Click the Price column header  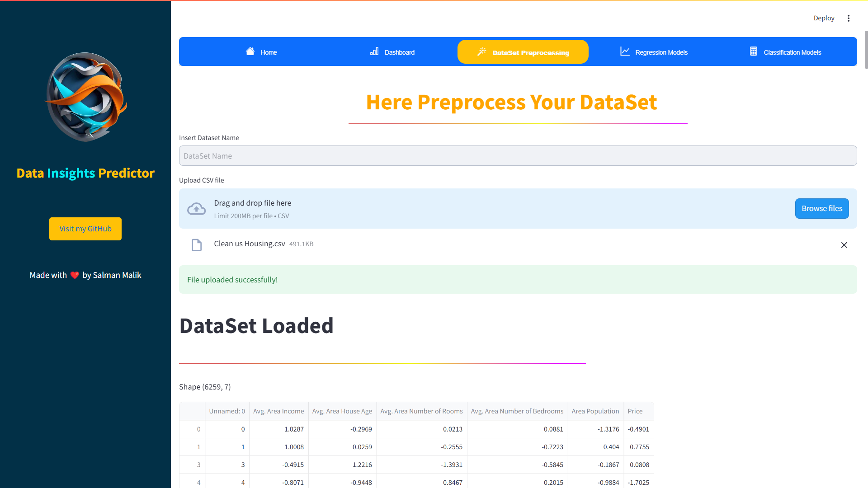coord(635,411)
